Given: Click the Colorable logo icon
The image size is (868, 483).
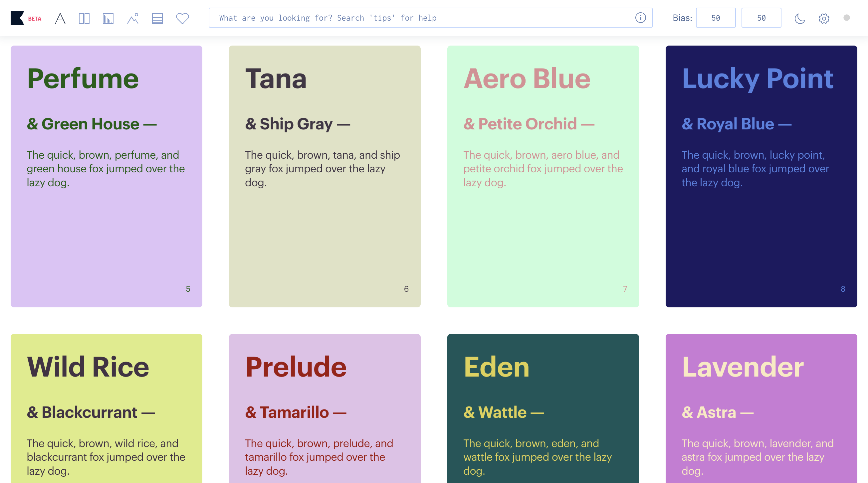Looking at the screenshot, I should (17, 18).
